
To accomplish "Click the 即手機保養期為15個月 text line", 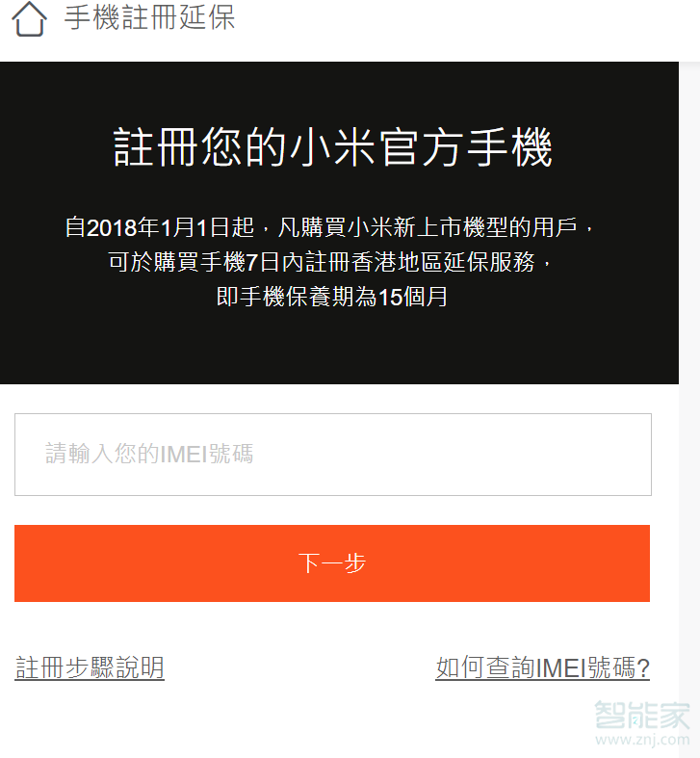I will (x=332, y=297).
